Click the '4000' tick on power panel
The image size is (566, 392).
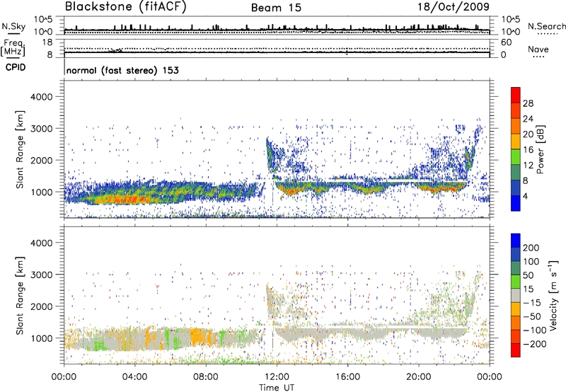42,97
